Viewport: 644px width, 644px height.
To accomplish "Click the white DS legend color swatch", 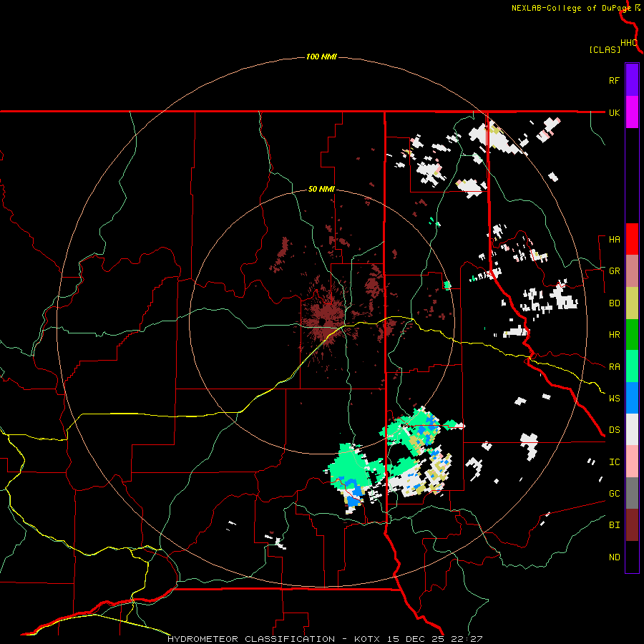I will point(632,429).
